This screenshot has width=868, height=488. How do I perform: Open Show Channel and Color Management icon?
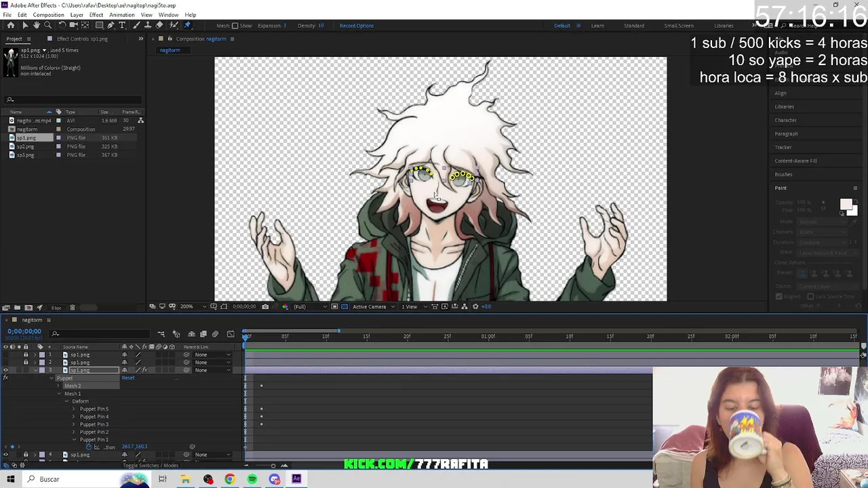click(285, 306)
